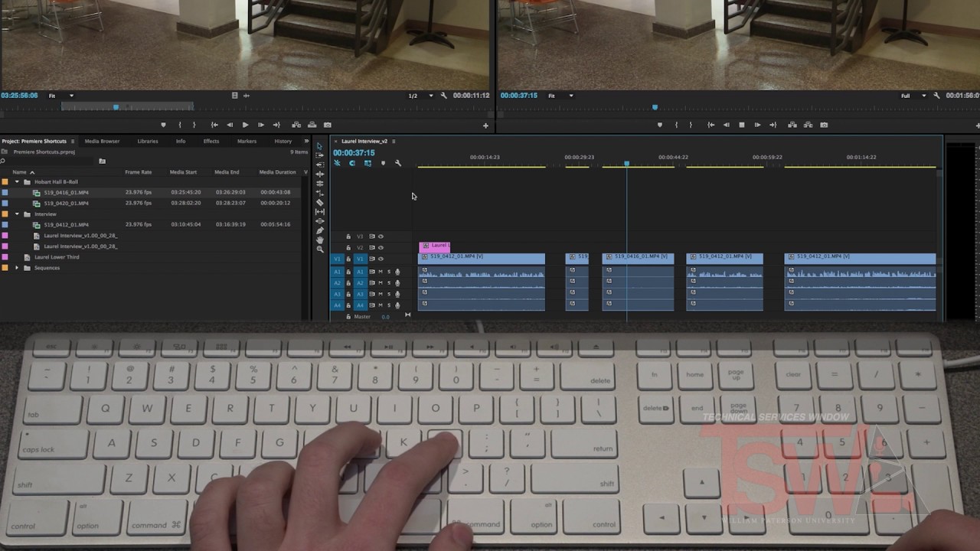Click Overwrite button in Source monitor

click(312, 125)
